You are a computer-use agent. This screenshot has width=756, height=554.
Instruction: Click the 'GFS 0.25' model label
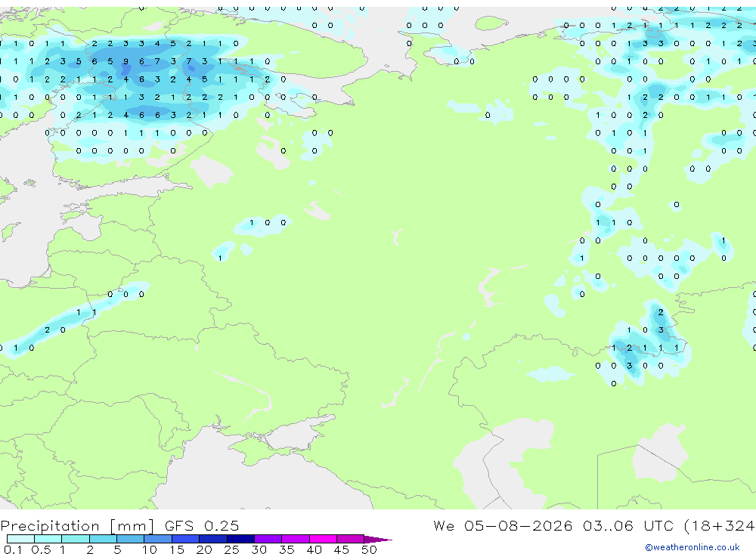(x=202, y=525)
